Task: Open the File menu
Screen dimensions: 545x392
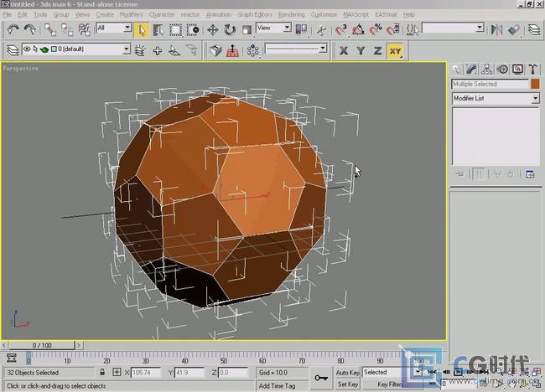Action: [x=7, y=14]
